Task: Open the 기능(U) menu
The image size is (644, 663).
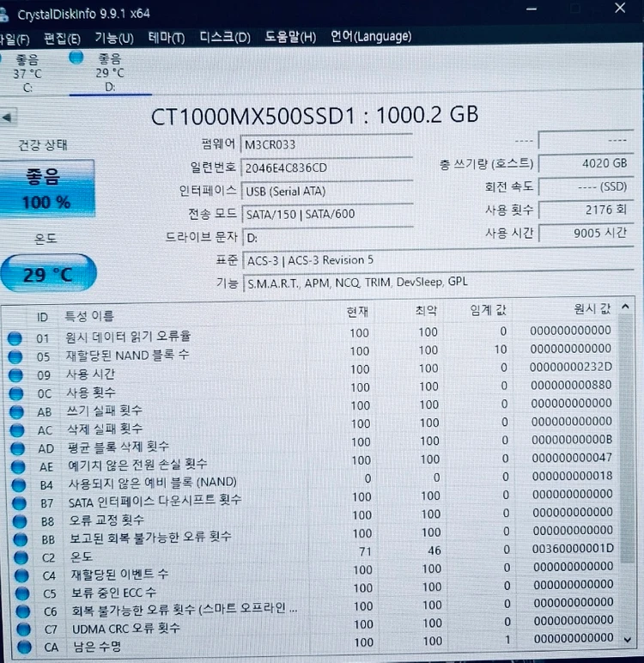Action: 113,38
